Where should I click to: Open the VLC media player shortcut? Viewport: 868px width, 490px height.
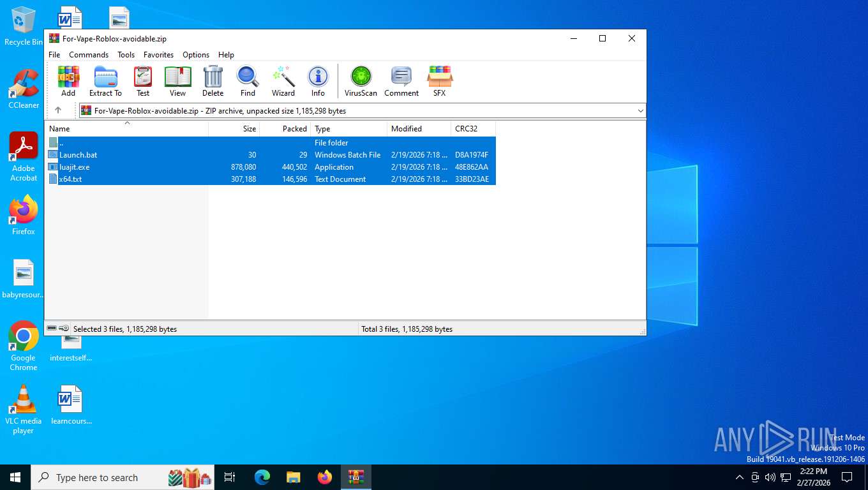coord(24,409)
